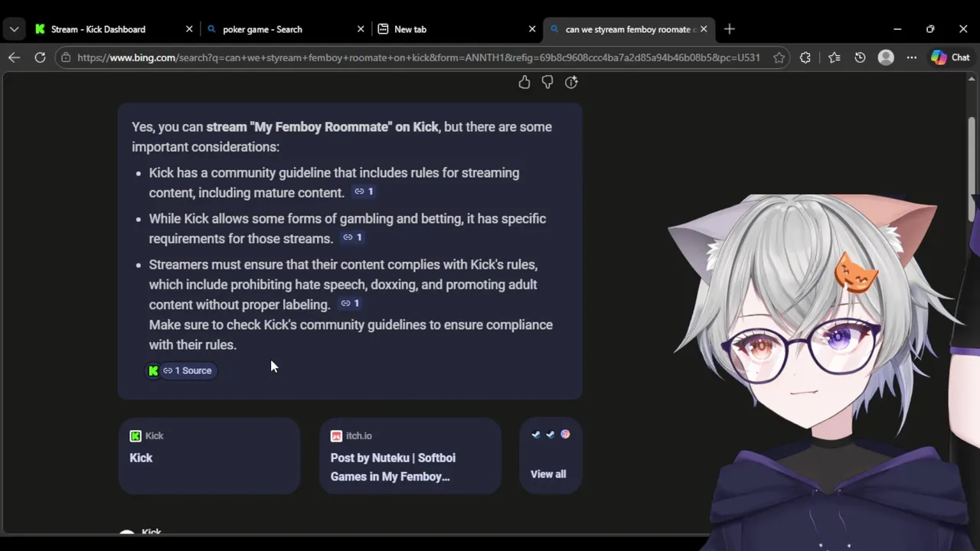Close the New tab tab

tap(532, 29)
